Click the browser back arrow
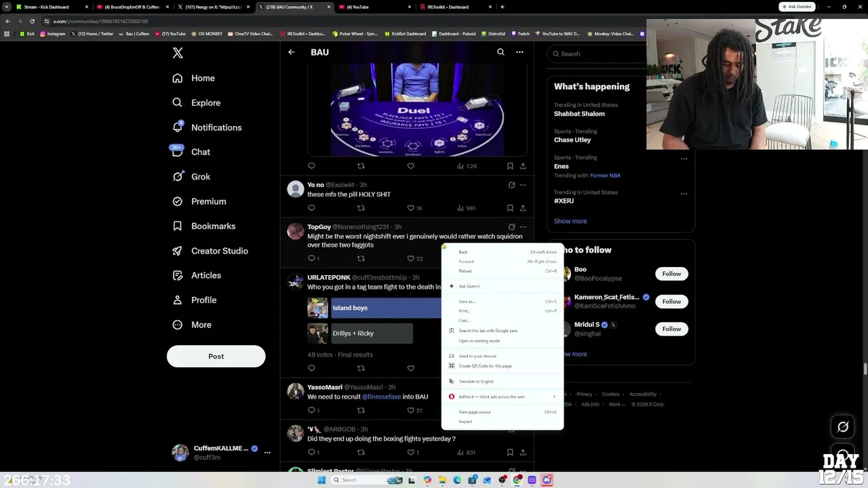The height and width of the screenshot is (488, 868). click(7, 21)
